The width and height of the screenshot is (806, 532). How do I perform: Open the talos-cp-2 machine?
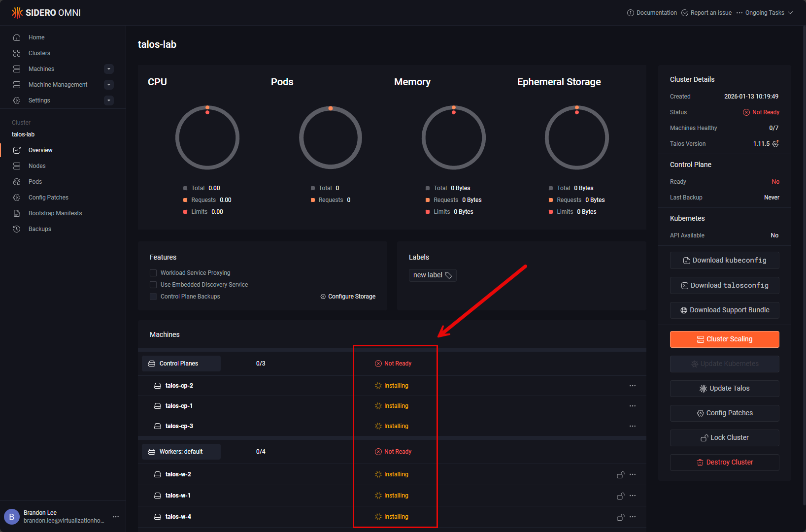click(179, 386)
